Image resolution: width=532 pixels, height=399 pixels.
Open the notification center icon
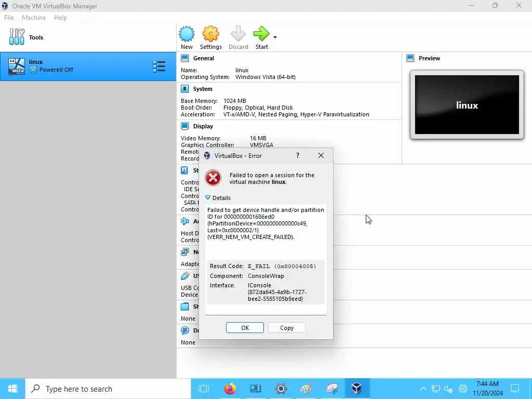pyautogui.click(x=515, y=389)
